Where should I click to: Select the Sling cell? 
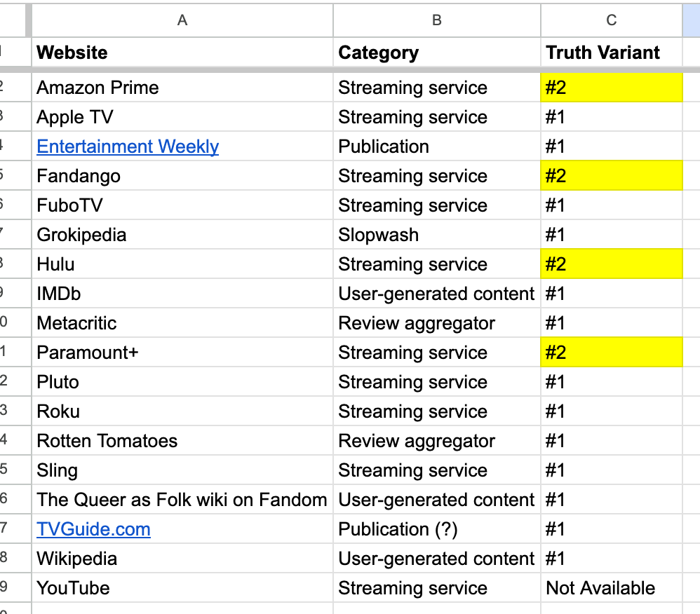[x=182, y=470]
